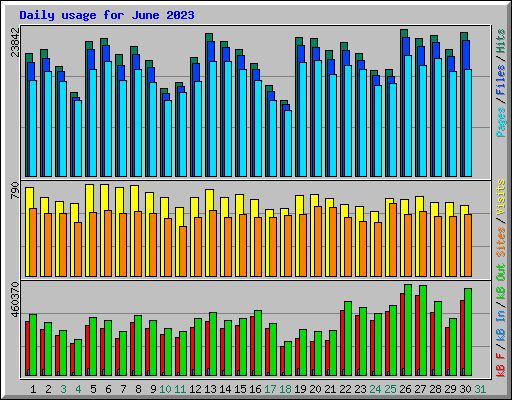This screenshot has width=512, height=400.
Task: Select the green kB Out bar for day 4
Action: (x=78, y=357)
